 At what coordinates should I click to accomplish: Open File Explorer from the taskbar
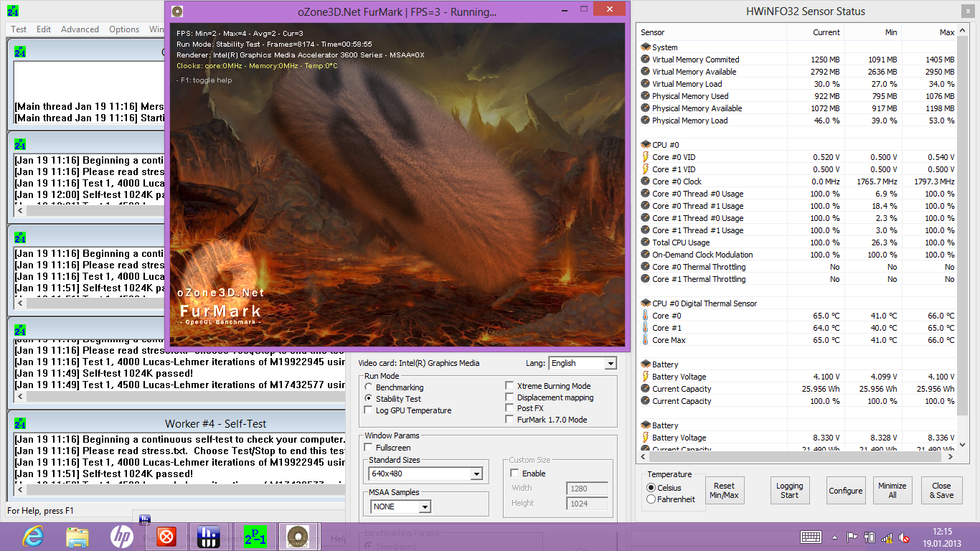[77, 536]
